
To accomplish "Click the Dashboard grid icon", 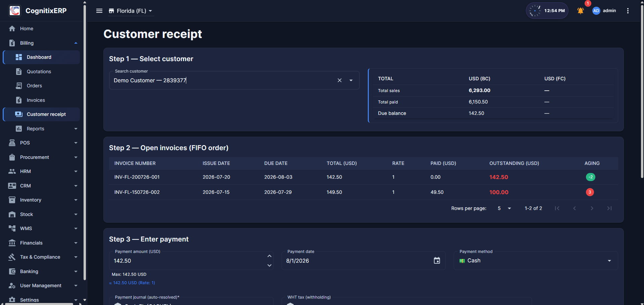I will [x=19, y=57].
